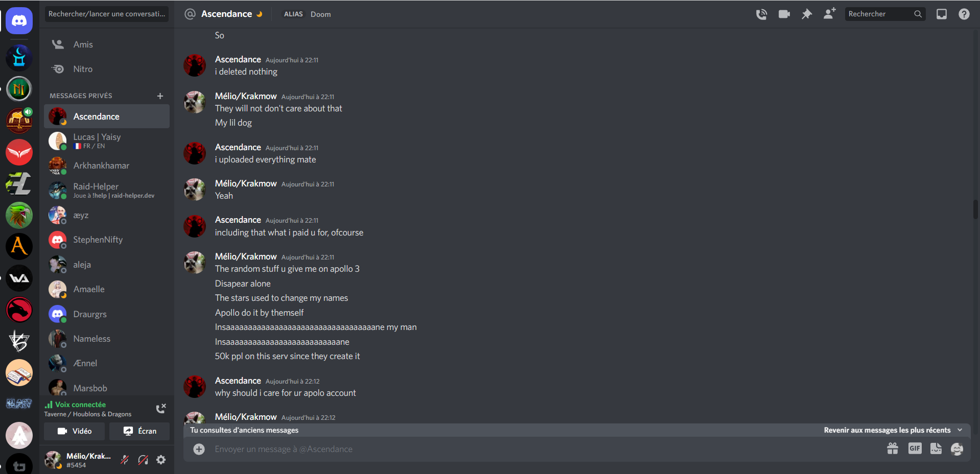Click the chat scrollbar thumb
This screenshot has height=474, width=980.
tap(975, 209)
